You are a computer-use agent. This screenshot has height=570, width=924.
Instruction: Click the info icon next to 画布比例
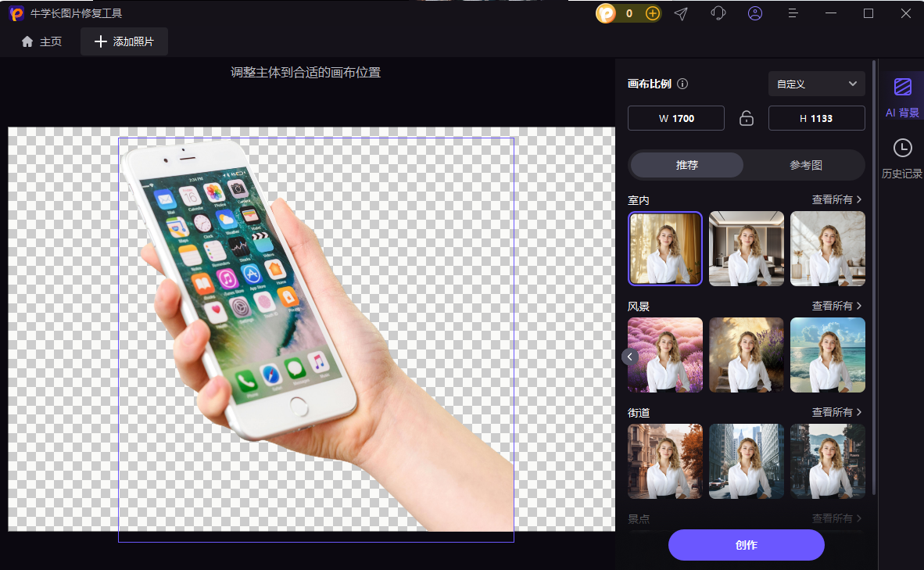click(682, 84)
